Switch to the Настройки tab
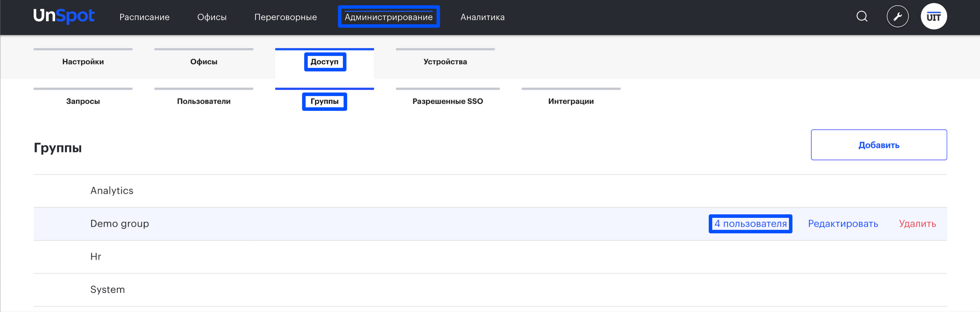 [x=83, y=62]
